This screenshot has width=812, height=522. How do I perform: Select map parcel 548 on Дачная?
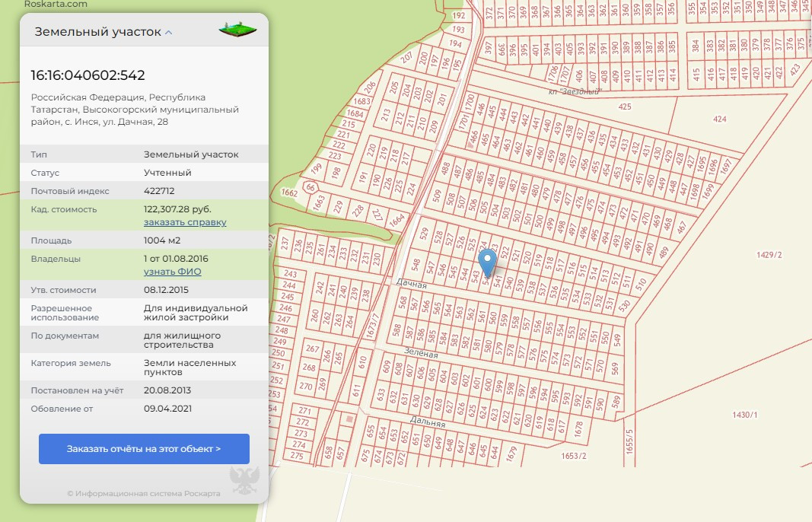[x=416, y=265]
